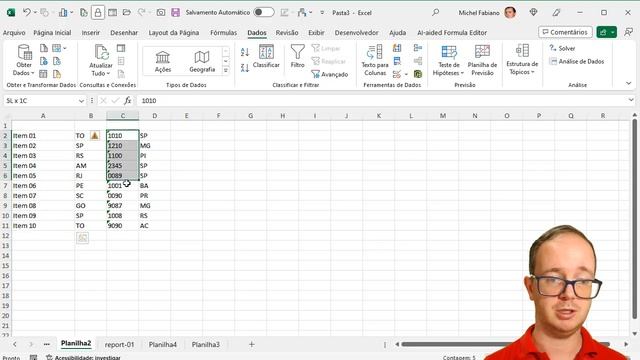
Task: Select the Geografia data type
Action: pyautogui.click(x=202, y=62)
